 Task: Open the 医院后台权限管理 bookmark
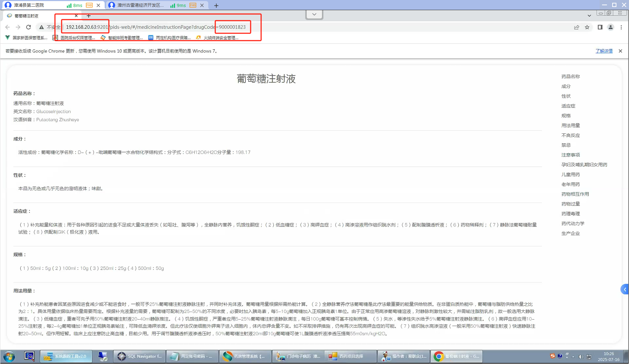point(74,37)
